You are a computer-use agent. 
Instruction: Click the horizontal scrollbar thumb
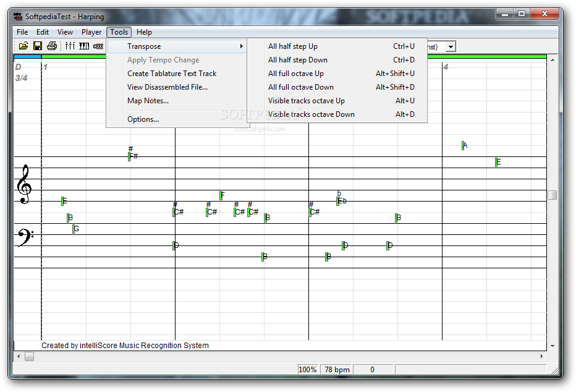(30, 356)
